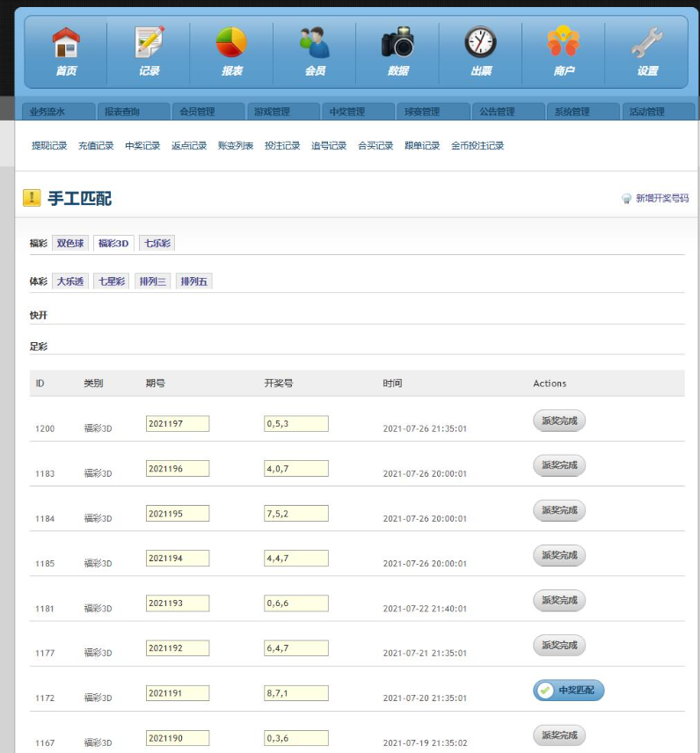The image size is (700, 753).
Task: Open the 报表 pie chart icon
Action: [x=231, y=51]
